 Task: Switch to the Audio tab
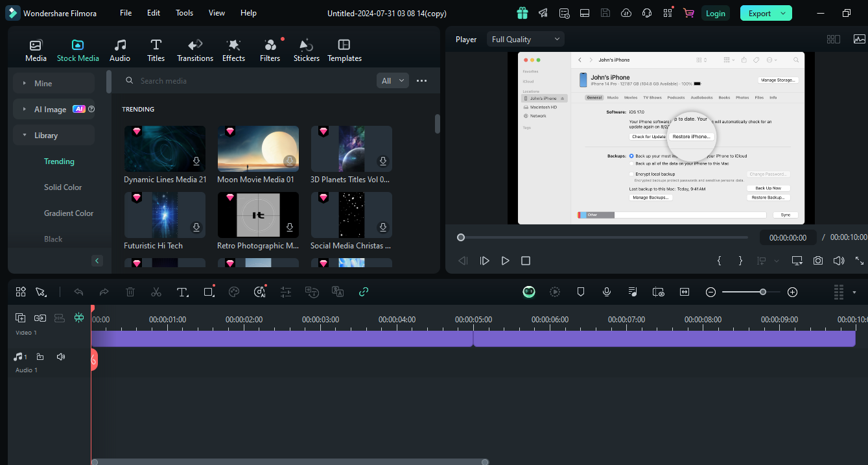coord(120,51)
